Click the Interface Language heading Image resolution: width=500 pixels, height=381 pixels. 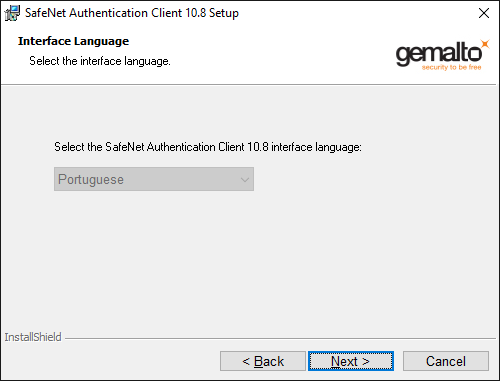point(73,41)
